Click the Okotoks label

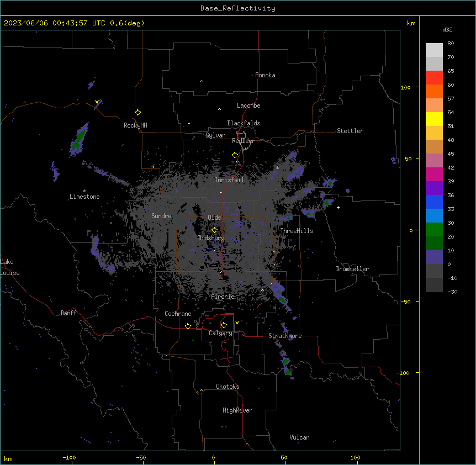[x=228, y=387]
